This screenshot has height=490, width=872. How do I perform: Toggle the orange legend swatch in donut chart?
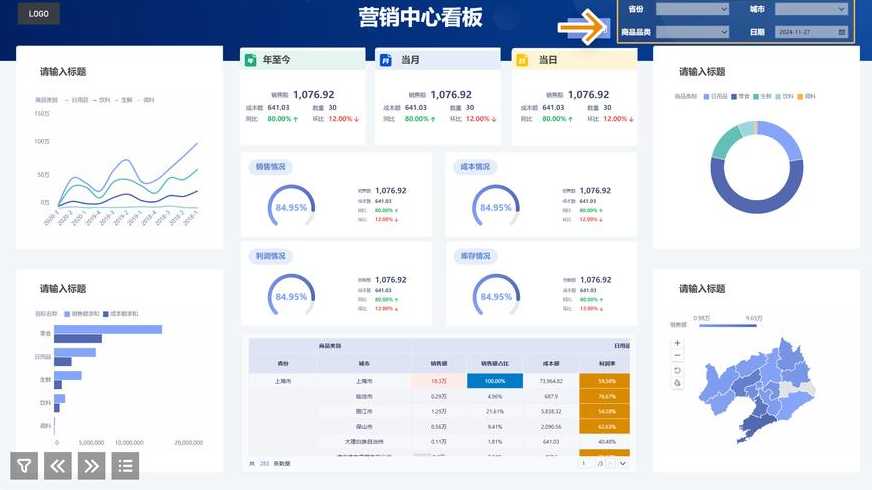[800, 97]
